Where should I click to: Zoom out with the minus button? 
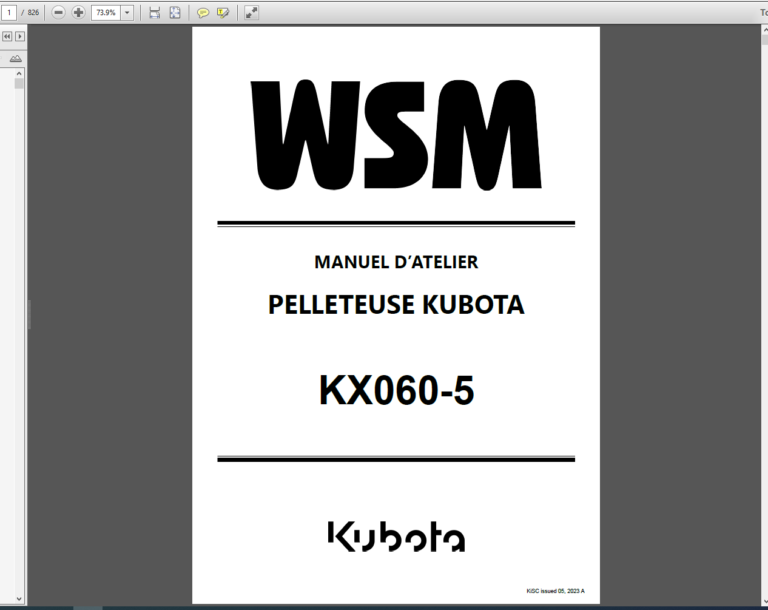pos(58,12)
